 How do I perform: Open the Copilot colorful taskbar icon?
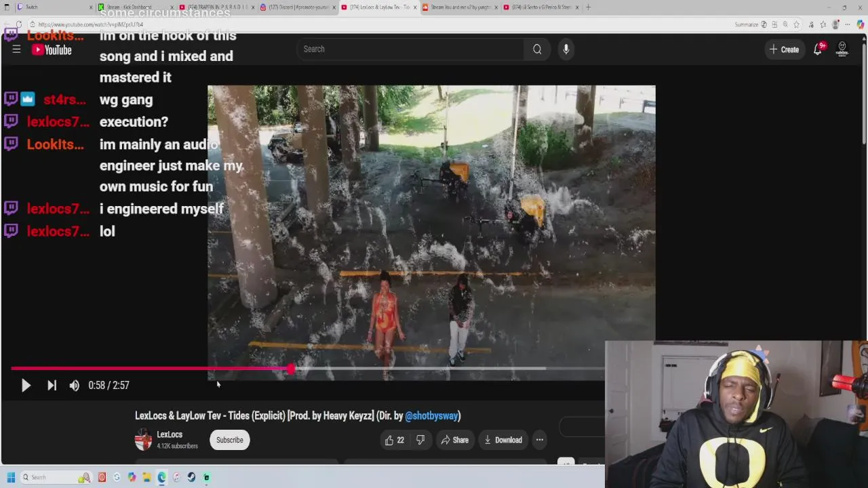(x=132, y=477)
